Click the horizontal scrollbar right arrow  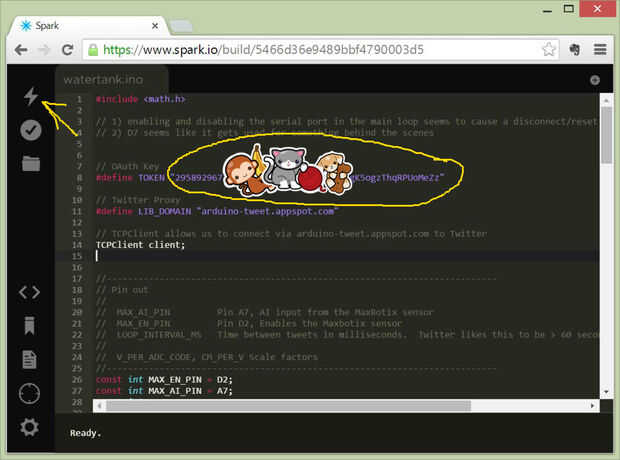(592, 406)
